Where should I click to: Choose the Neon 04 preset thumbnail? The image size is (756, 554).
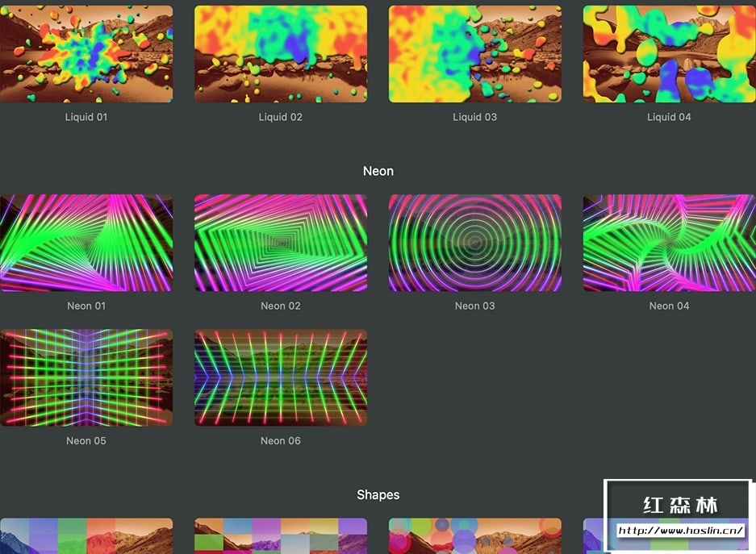point(669,243)
